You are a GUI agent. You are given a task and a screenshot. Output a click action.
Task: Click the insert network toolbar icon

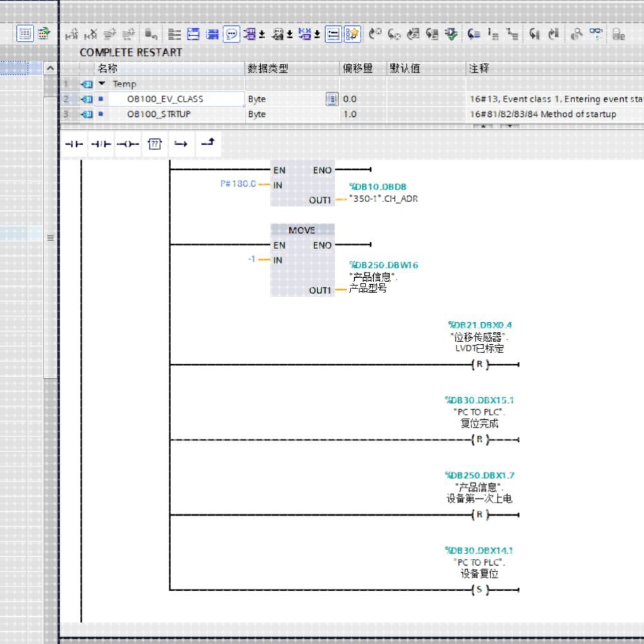[x=71, y=34]
